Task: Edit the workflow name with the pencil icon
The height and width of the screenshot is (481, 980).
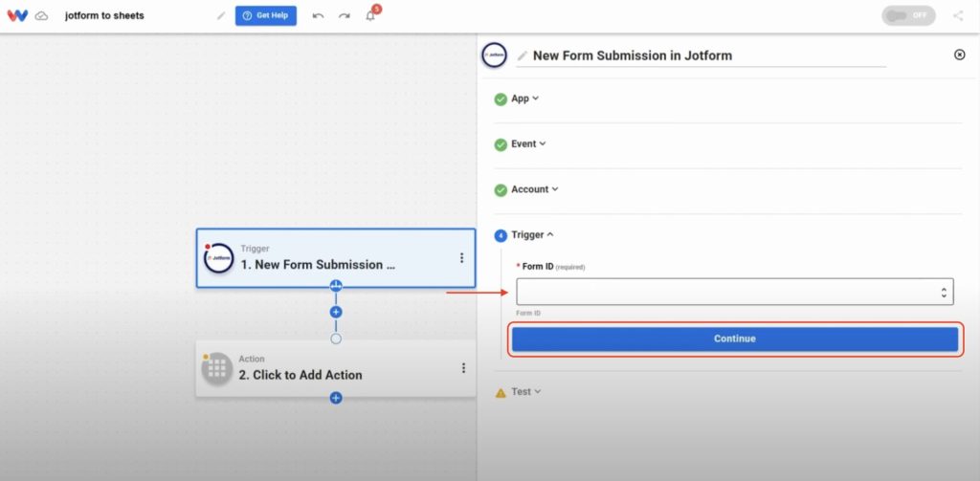Action: pyautogui.click(x=221, y=15)
